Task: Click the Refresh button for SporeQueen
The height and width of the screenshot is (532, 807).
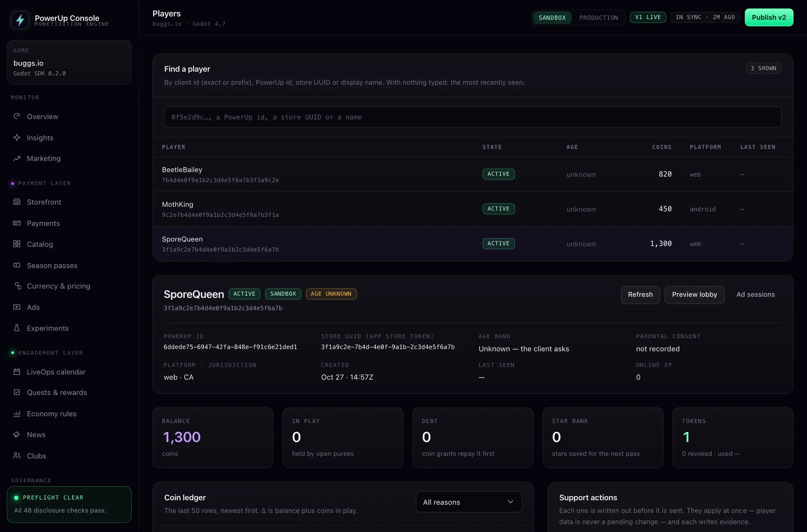Action: click(x=640, y=295)
